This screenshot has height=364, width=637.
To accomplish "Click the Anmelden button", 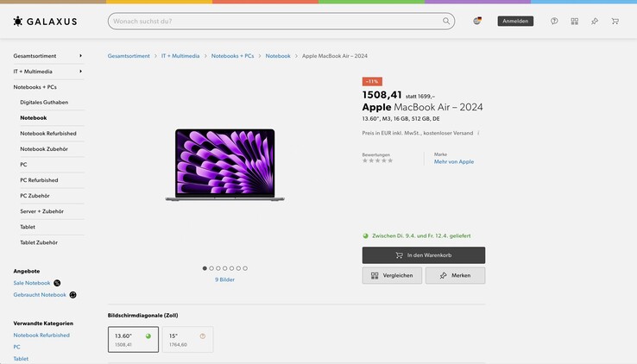I will click(515, 21).
